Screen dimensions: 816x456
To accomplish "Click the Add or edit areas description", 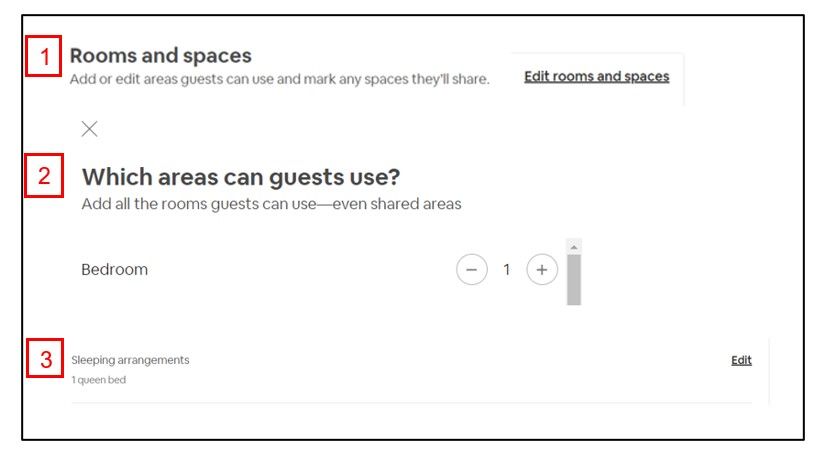I will coord(279,79).
